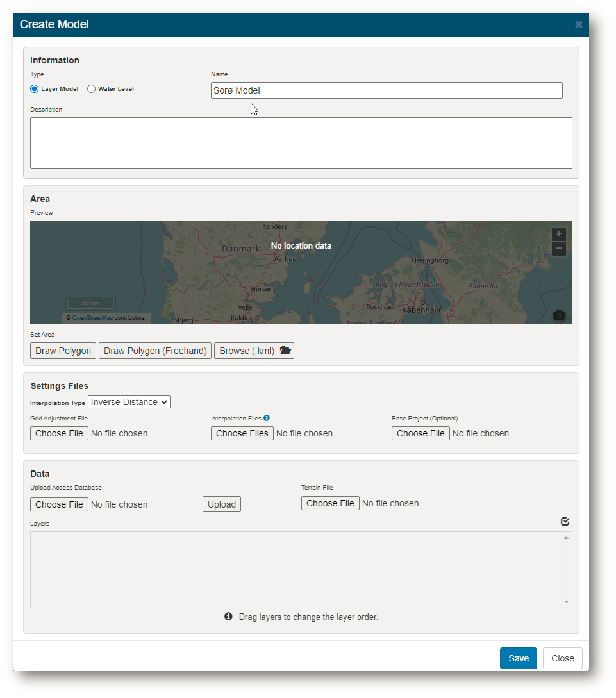Choose a Base Project file
The height and width of the screenshot is (698, 616).
[x=420, y=433]
